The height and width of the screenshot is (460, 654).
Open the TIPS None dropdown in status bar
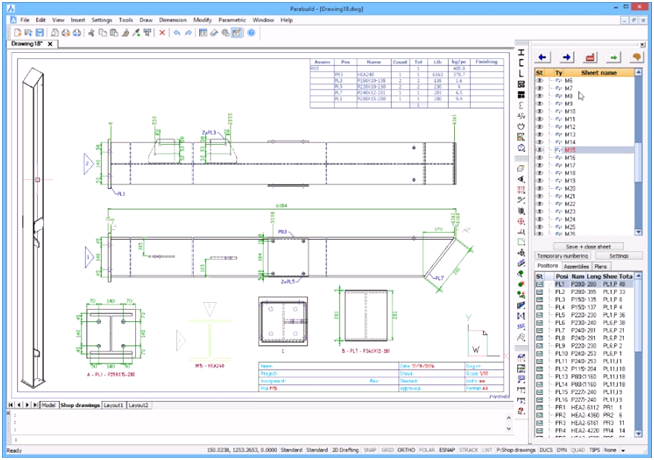(621, 450)
